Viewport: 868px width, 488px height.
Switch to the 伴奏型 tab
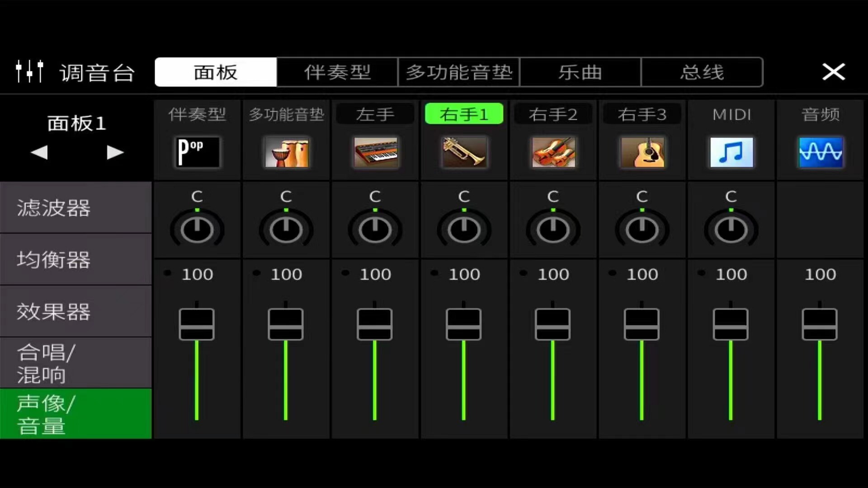point(337,72)
